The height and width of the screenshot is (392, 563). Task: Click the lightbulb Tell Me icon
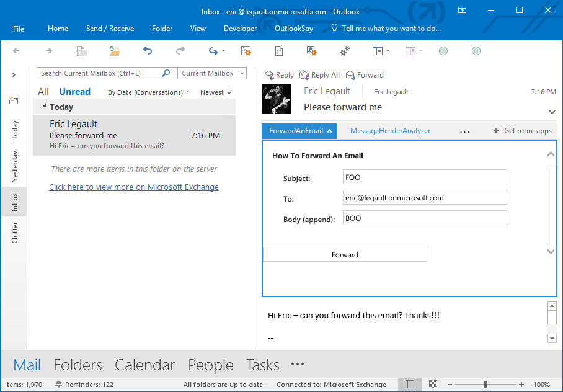[334, 28]
